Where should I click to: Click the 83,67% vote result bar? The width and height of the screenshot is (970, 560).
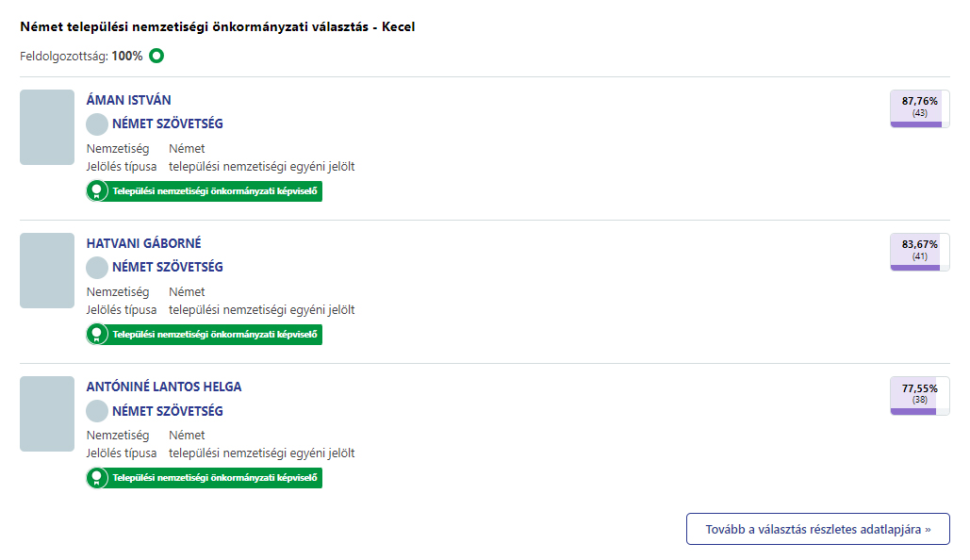[x=919, y=252]
